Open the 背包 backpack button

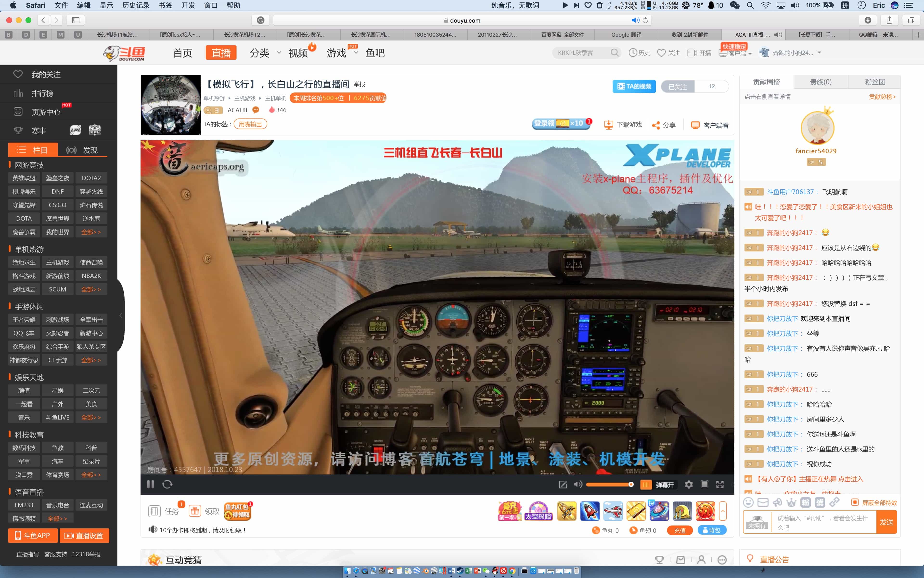tap(712, 530)
